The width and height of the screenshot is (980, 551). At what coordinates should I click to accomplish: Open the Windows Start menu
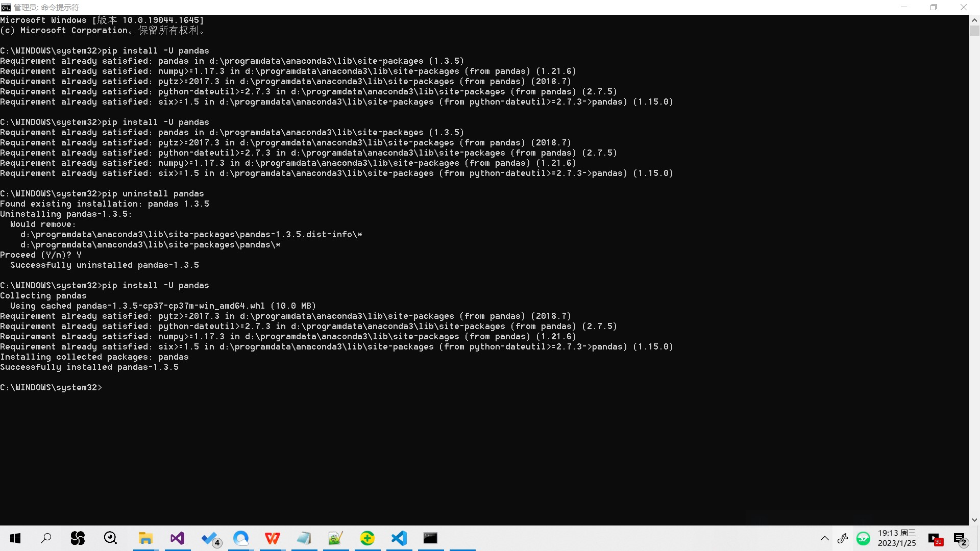click(x=15, y=538)
